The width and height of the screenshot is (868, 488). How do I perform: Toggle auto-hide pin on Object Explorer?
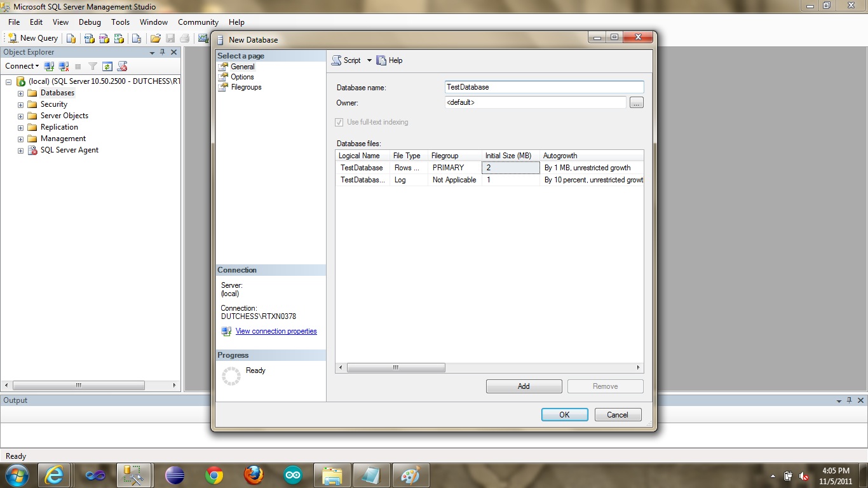coord(163,52)
